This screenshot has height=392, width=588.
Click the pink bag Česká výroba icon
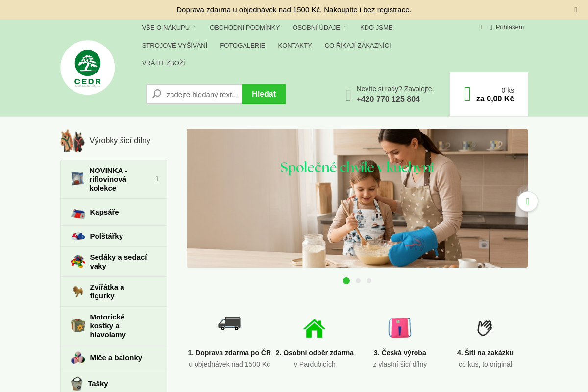[400, 327]
